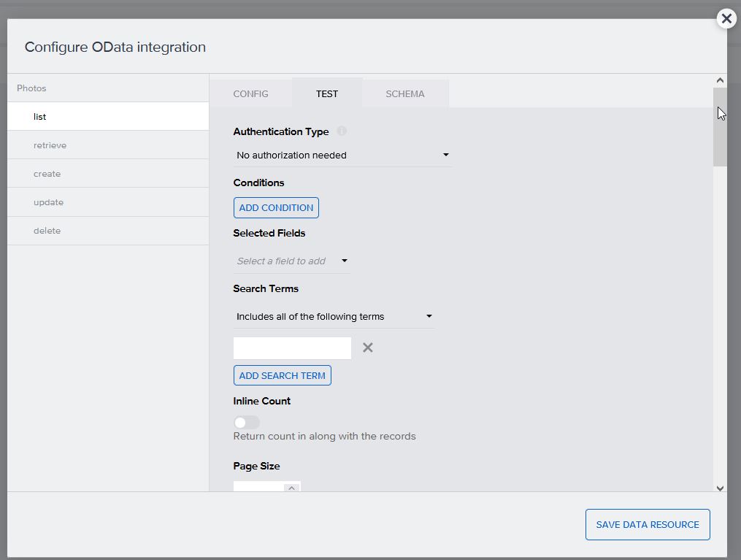The image size is (741, 560).
Task: Select the create endpoint in sidebar
Action: click(47, 174)
